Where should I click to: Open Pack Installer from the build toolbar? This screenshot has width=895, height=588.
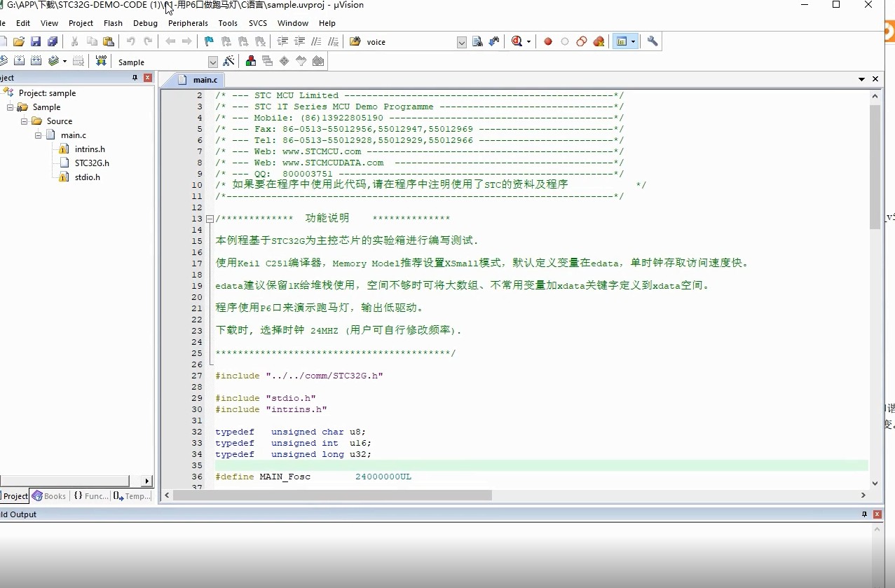click(x=318, y=62)
